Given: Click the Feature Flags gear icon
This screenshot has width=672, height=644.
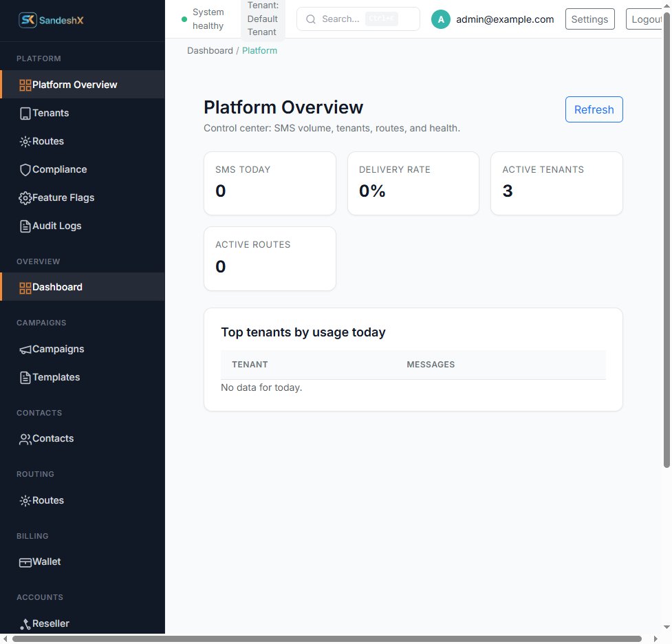Looking at the screenshot, I should point(25,198).
